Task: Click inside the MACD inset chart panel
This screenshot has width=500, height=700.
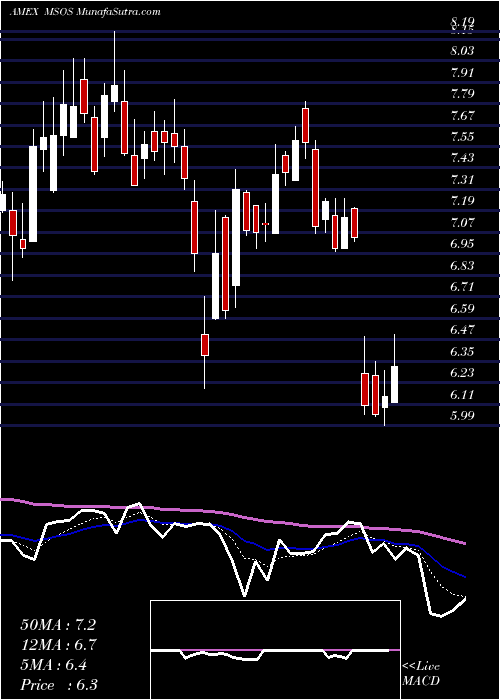Action: click(275, 650)
